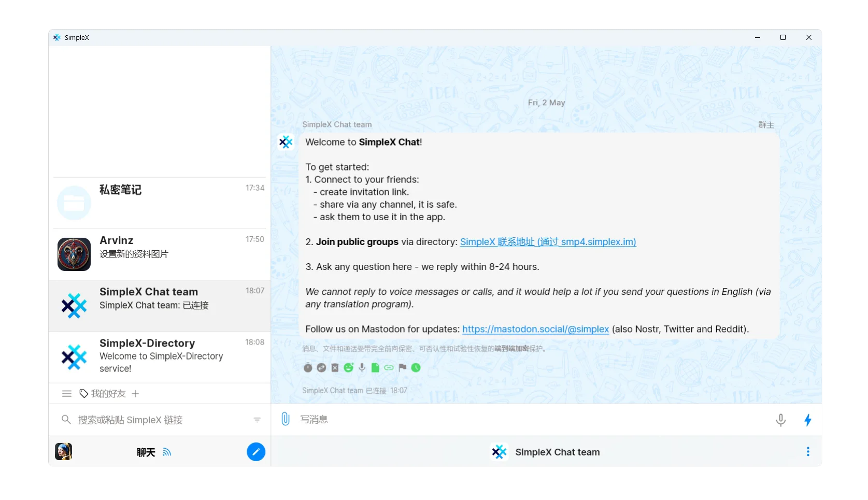Click SimpleX-Directory avatar in chat list
Screen dimensions: 868x500
[74, 357]
